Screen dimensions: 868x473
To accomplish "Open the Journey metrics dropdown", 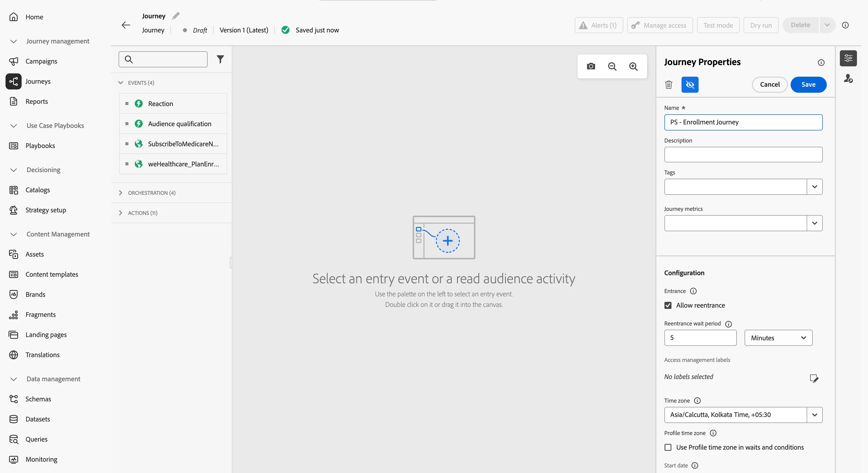I will tap(814, 223).
